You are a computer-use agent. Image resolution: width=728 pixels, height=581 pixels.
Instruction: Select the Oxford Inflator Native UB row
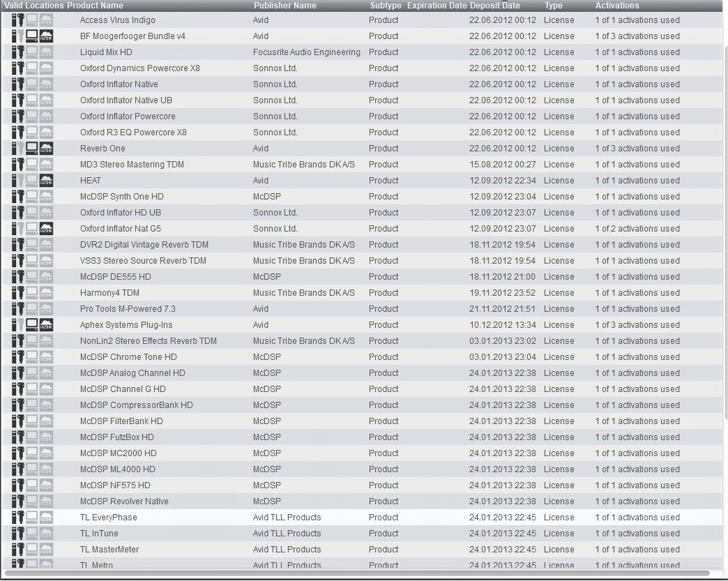362,100
